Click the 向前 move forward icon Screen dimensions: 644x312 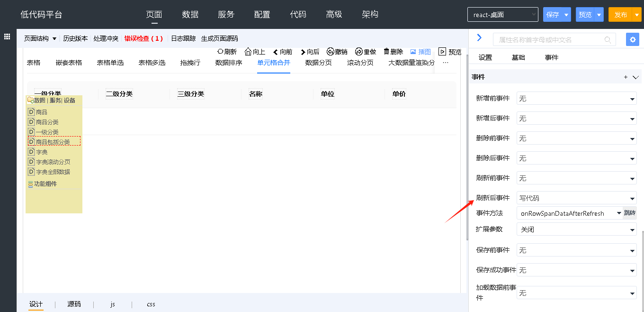[x=276, y=52]
